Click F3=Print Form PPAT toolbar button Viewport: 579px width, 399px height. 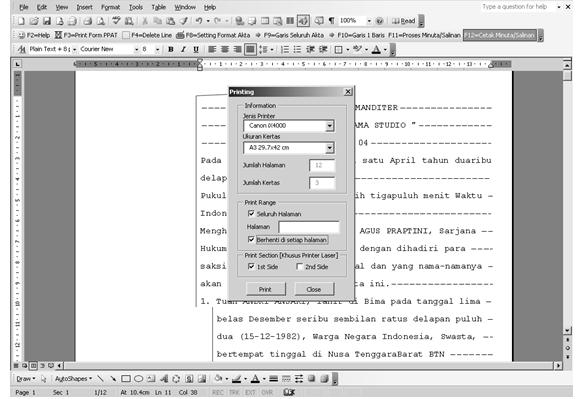point(86,35)
